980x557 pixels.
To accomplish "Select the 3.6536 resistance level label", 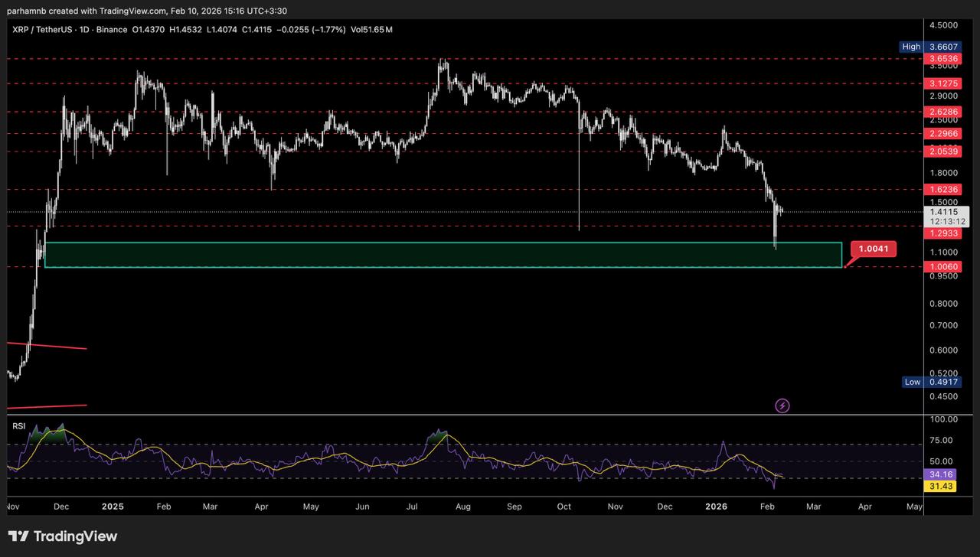I will (x=941, y=59).
